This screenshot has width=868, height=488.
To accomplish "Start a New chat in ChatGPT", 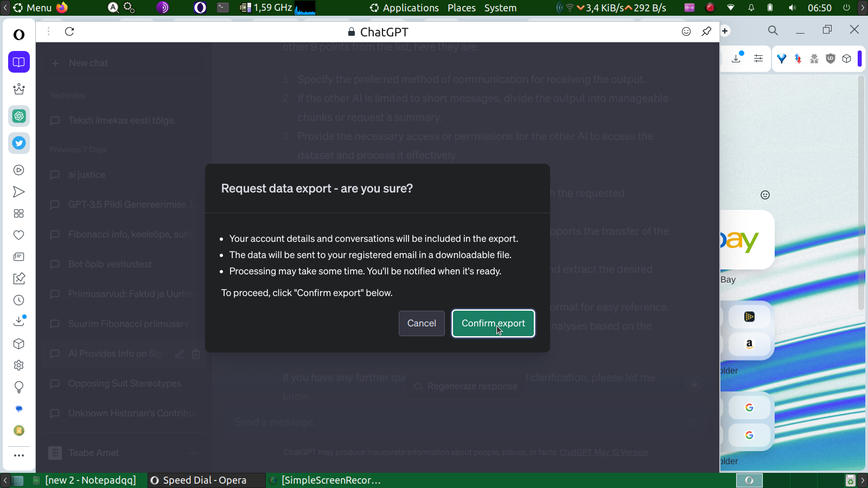I will pyautogui.click(x=124, y=63).
